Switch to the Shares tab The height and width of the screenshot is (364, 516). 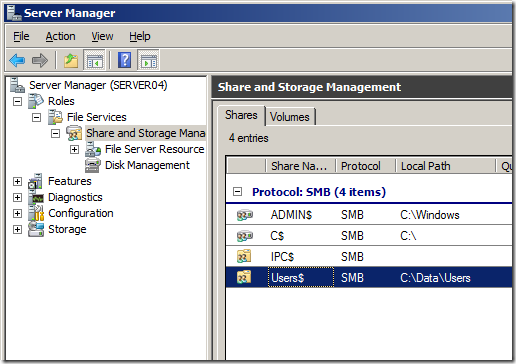click(x=241, y=115)
